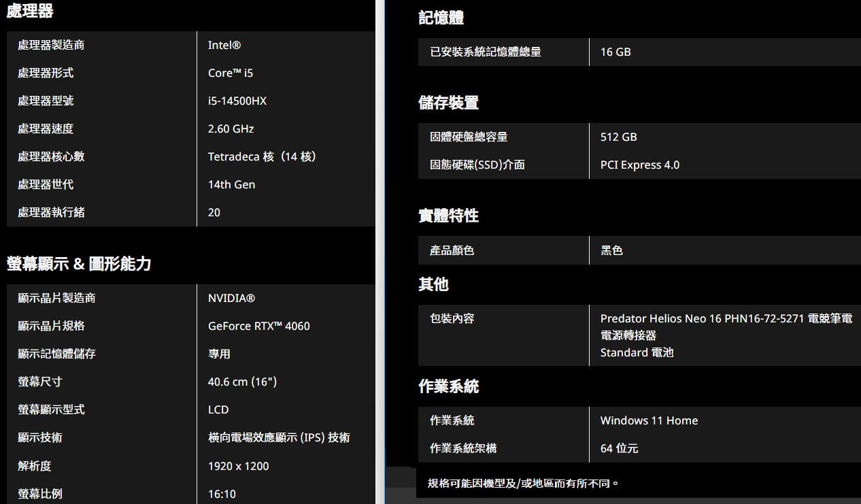Click the 顯示記憶體儲存 label
861x504 pixels.
tap(56, 354)
